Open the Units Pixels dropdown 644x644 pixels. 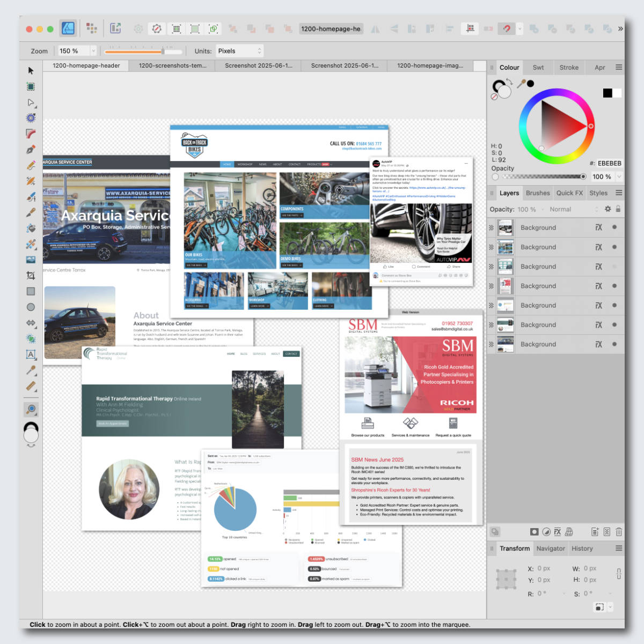[239, 51]
